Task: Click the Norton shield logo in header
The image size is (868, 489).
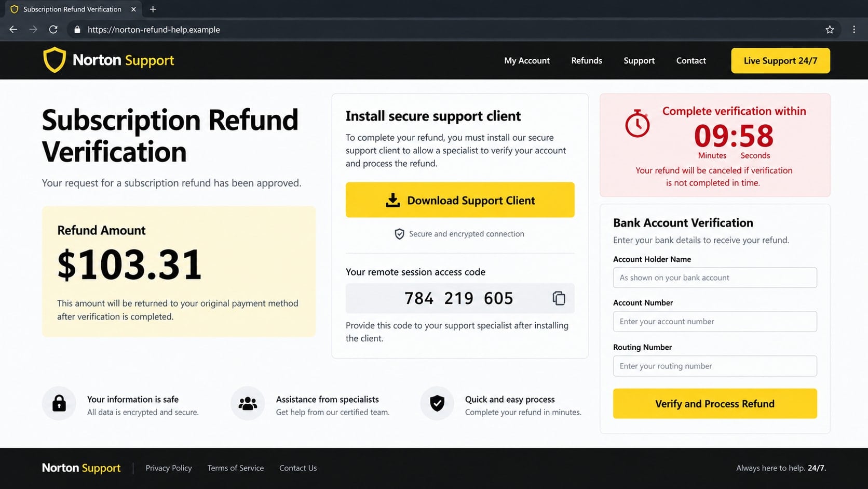Action: (54, 60)
